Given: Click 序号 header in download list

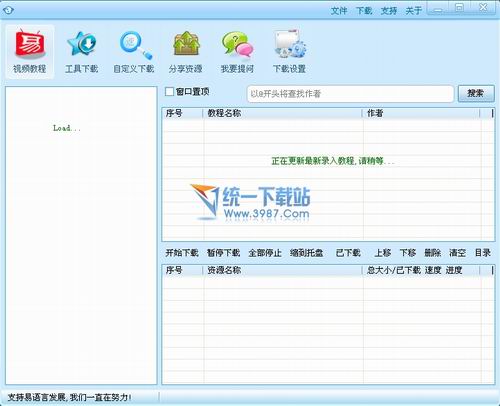Looking at the screenshot, I should (183, 270).
